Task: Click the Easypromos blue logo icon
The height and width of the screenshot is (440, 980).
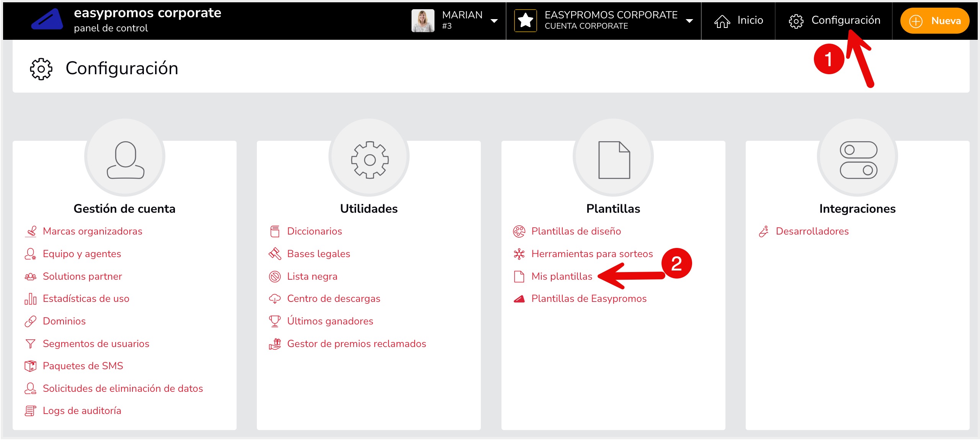Action: coord(47,20)
